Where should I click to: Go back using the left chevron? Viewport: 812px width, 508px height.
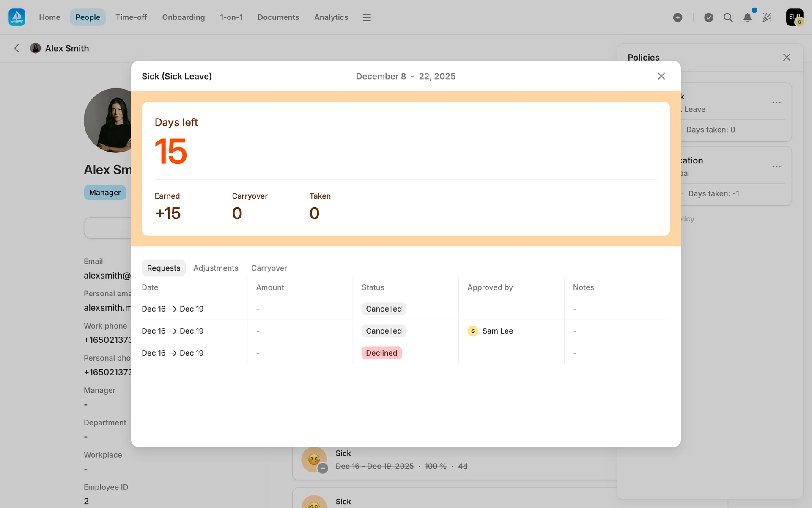tap(17, 48)
